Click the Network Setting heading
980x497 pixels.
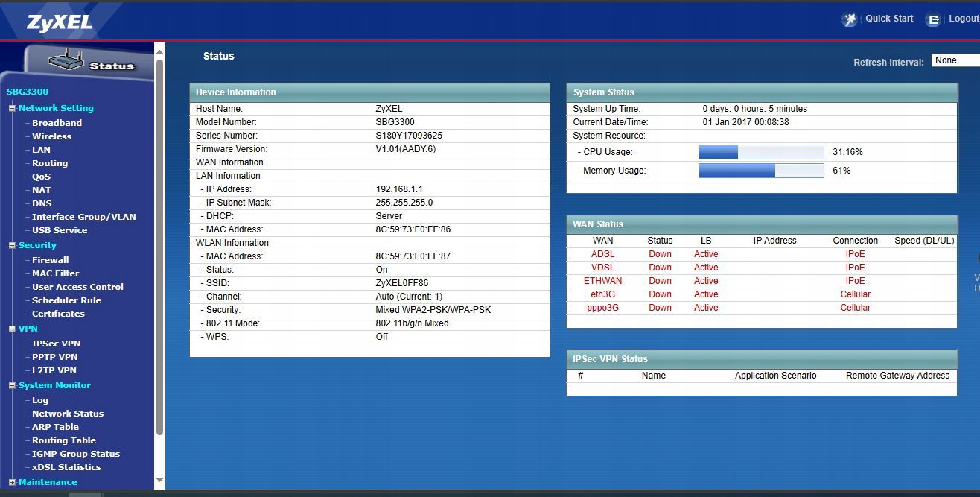56,108
